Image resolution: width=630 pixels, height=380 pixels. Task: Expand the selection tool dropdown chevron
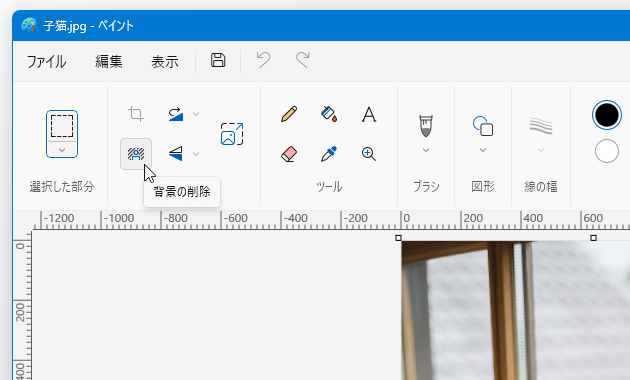[62, 150]
